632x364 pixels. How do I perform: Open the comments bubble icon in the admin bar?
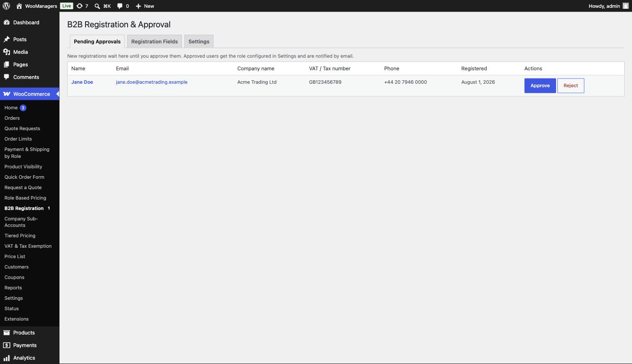tap(120, 6)
